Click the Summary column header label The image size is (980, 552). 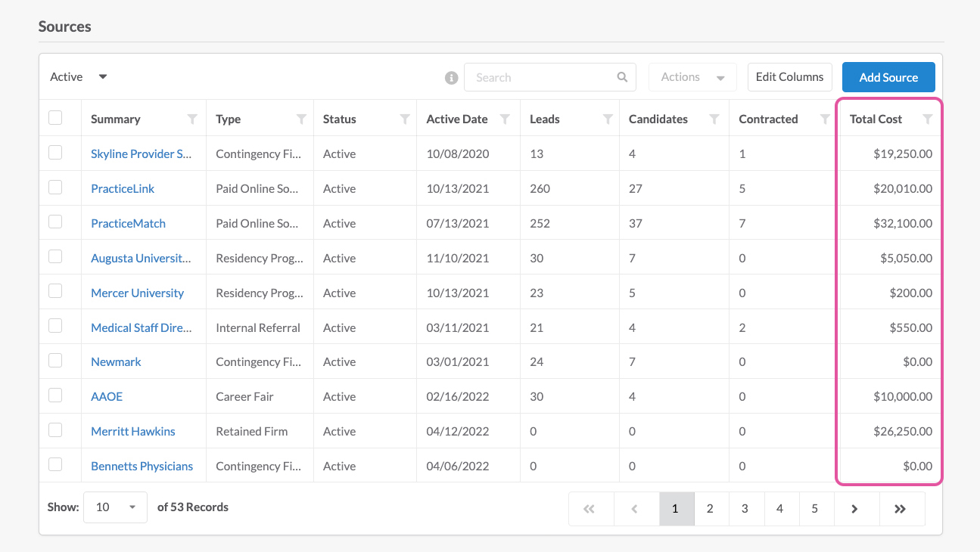click(x=116, y=119)
